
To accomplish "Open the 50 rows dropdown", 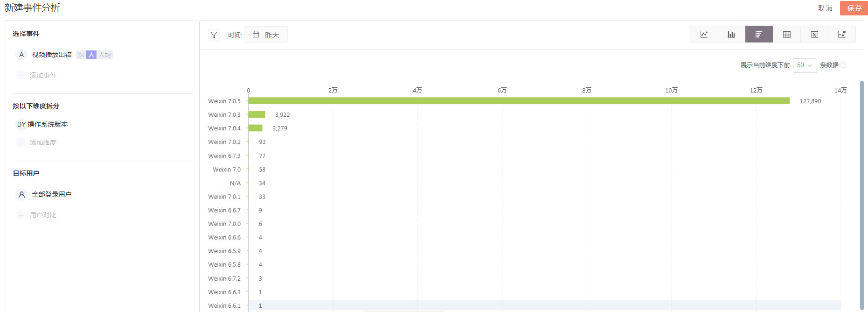I will 805,65.
